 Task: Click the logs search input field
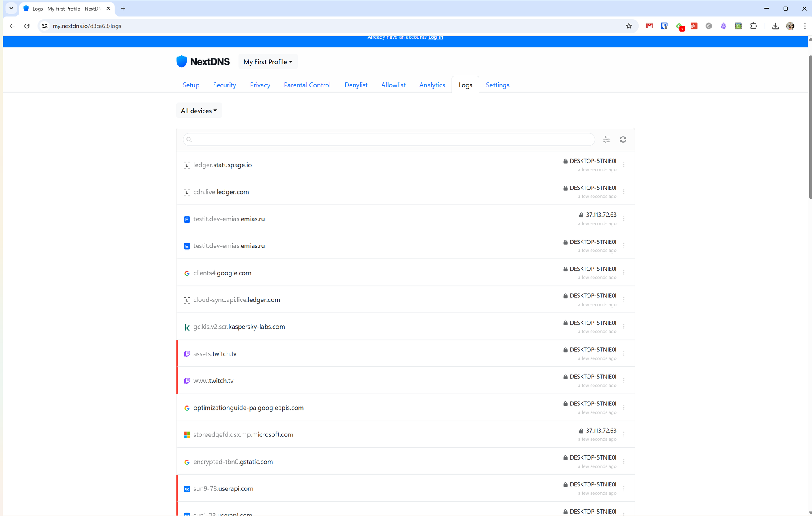click(390, 139)
